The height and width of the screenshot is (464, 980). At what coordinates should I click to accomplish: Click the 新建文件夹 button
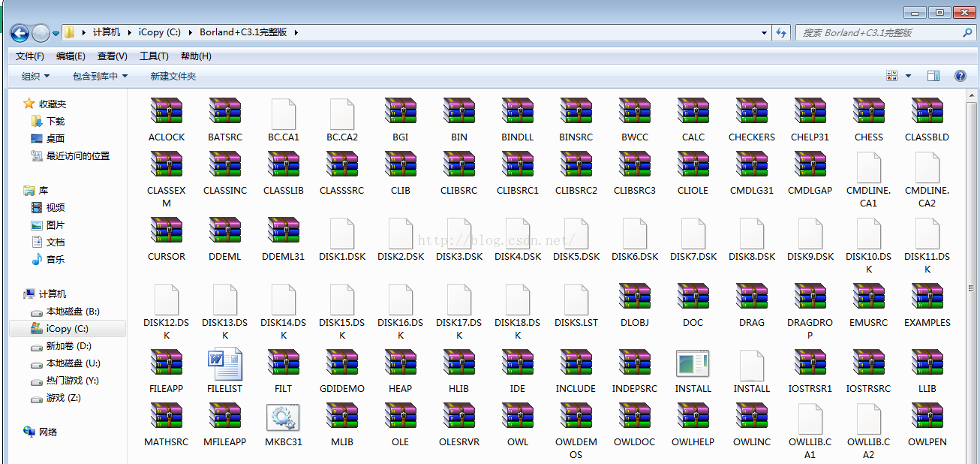click(x=173, y=76)
